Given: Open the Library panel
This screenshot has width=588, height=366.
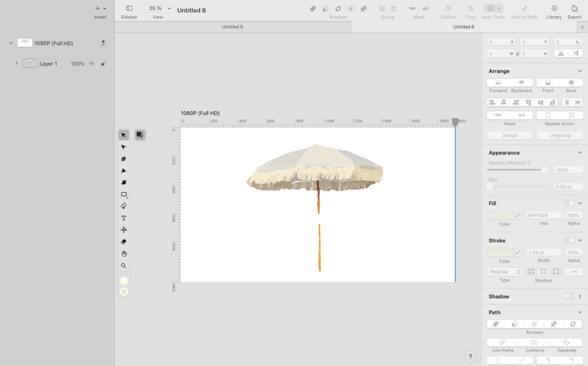Looking at the screenshot, I should 554,11.
